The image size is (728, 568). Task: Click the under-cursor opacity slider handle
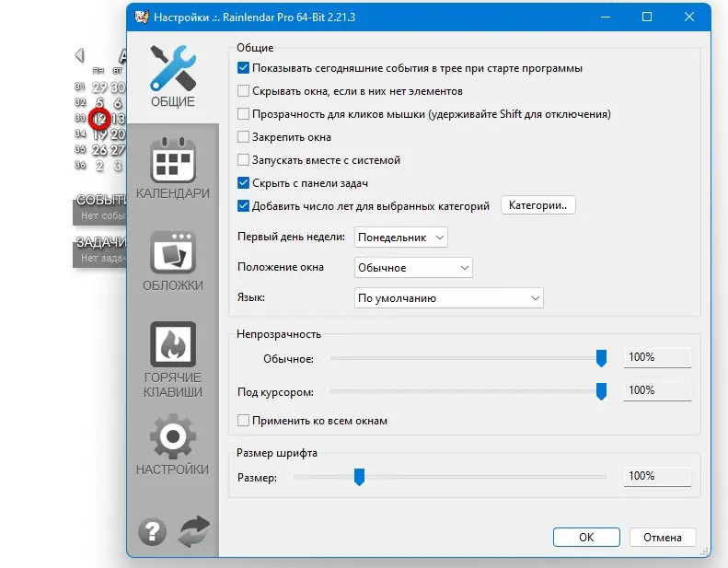[x=601, y=391]
